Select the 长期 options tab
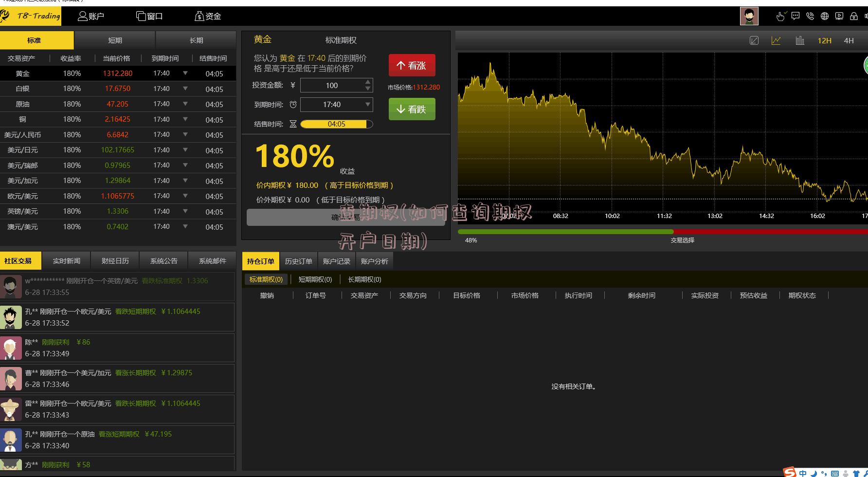 pos(196,40)
